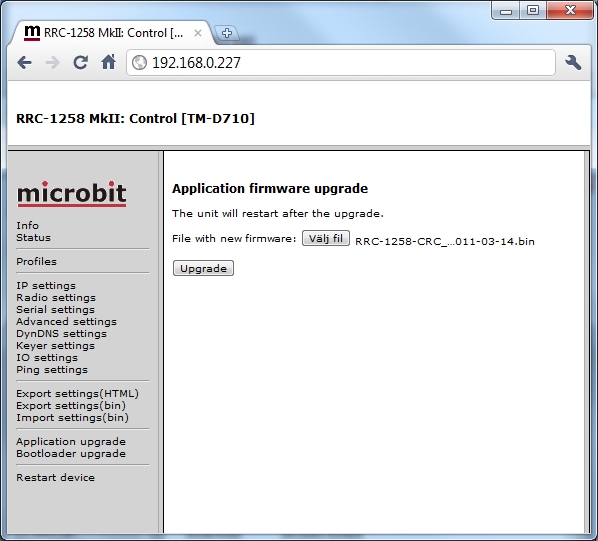Open IO settings

pyautogui.click(x=47, y=358)
